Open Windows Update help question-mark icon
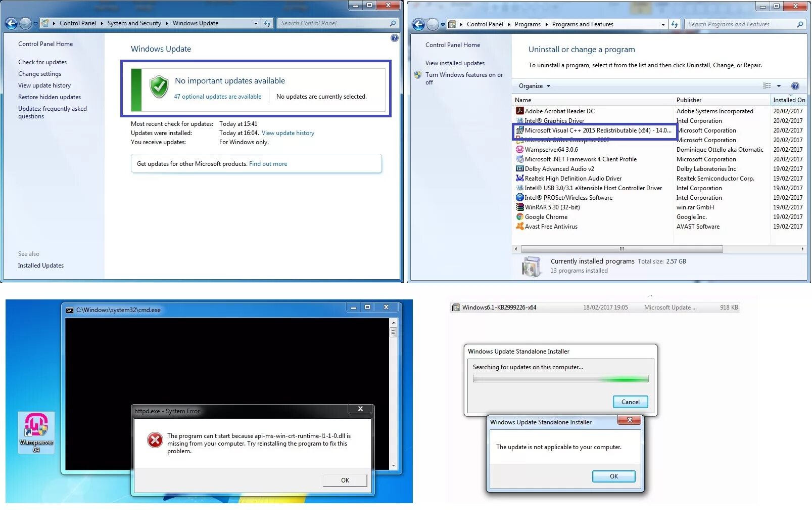The image size is (812, 527). pos(395,38)
